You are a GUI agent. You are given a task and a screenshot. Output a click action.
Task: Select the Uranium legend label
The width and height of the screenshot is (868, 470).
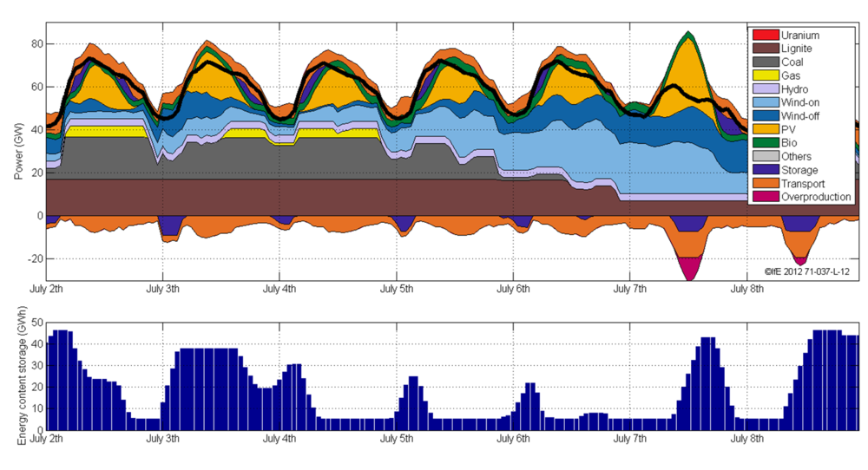click(800, 35)
